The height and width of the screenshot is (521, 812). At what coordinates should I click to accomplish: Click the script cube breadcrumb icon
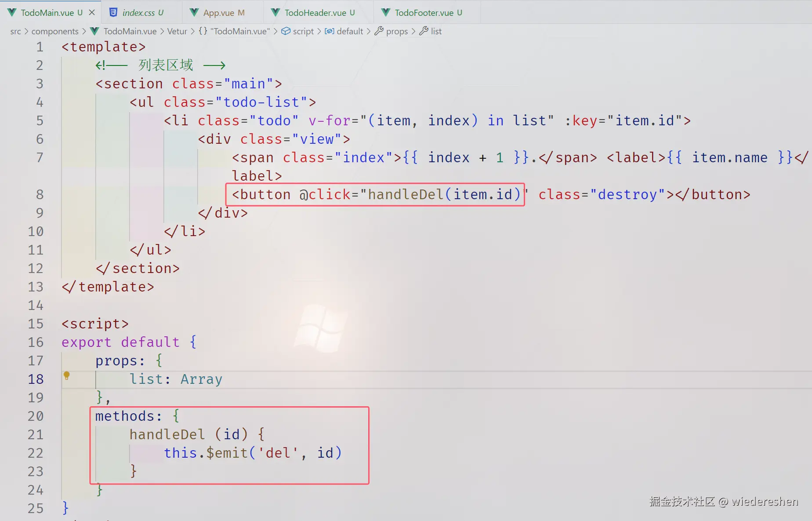286,31
